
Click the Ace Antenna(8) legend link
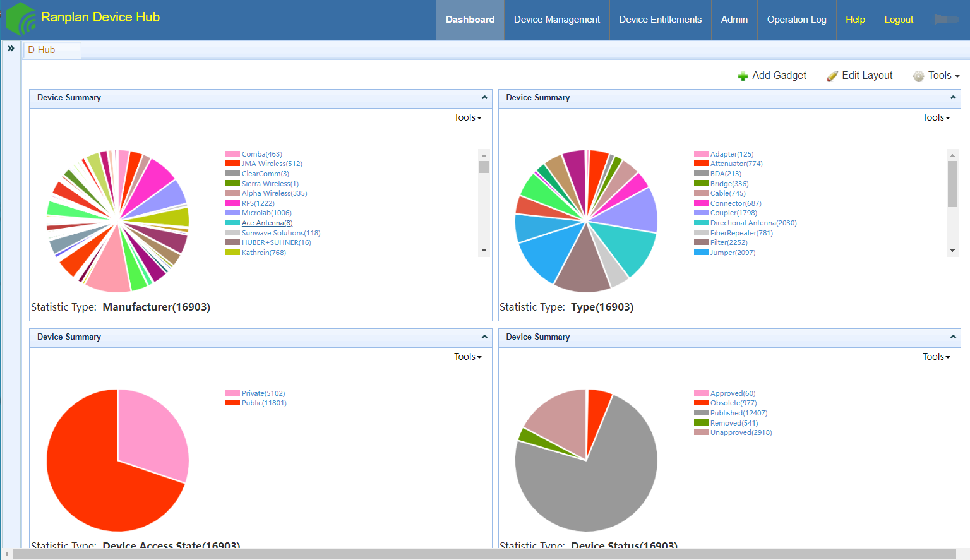267,223
